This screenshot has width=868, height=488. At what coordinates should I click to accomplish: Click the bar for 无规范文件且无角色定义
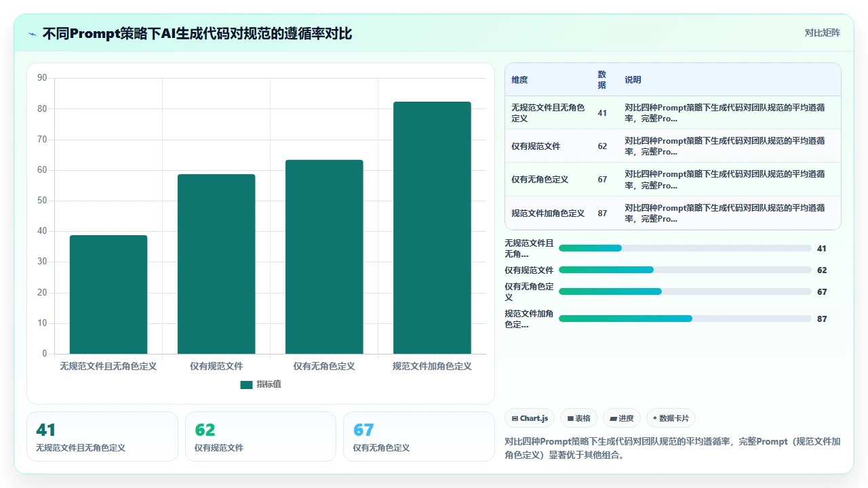click(108, 294)
